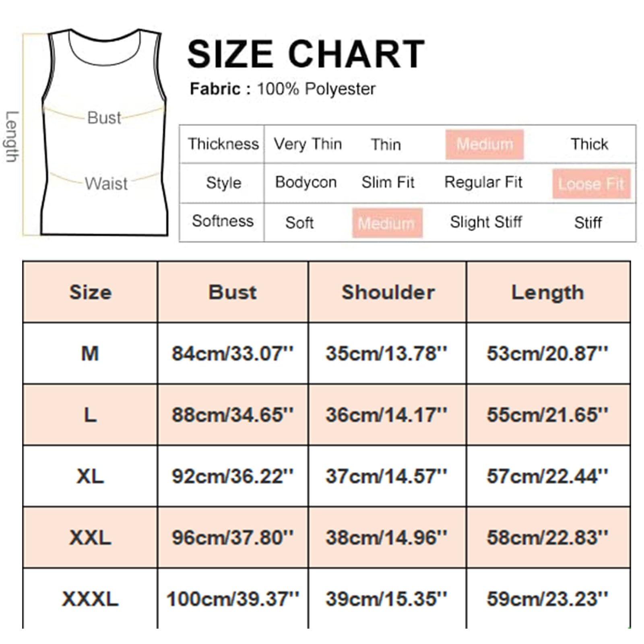The width and height of the screenshot is (644, 644).
Task: Click the Very Thin thickness option
Action: pyautogui.click(x=308, y=144)
